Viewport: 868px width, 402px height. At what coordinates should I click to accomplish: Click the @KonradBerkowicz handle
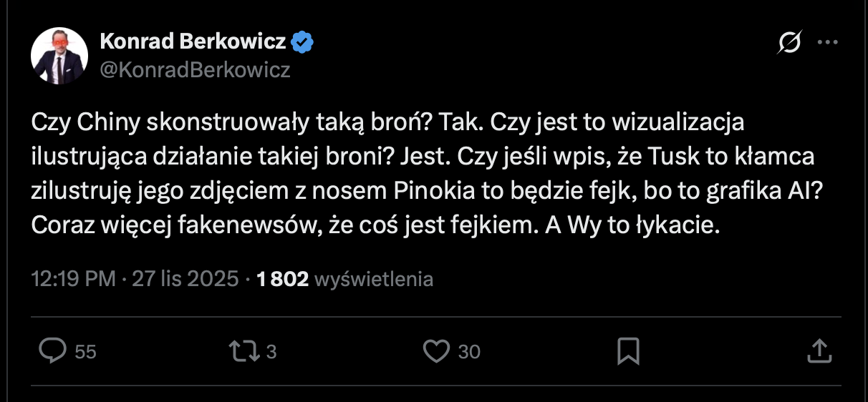195,70
